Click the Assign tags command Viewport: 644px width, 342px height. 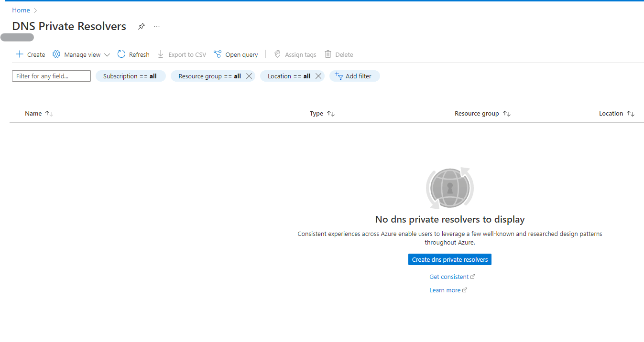coord(295,54)
